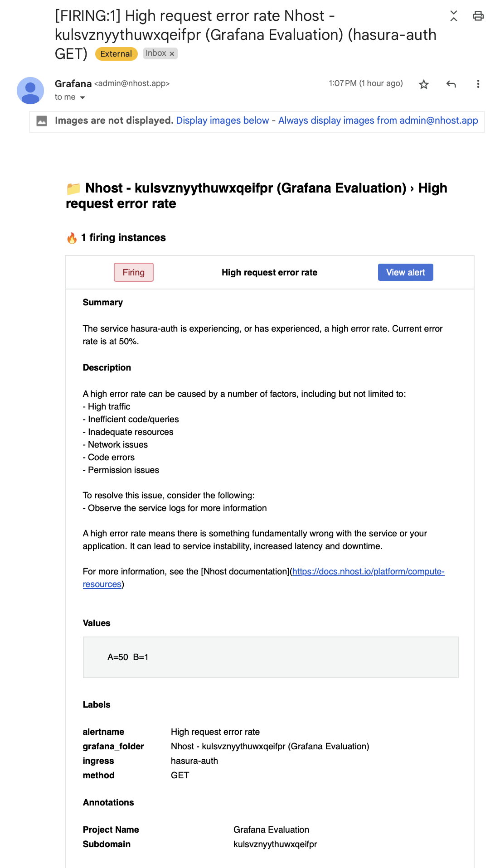Click the fire emoji beside firing instances
The image size is (495, 868).
point(72,238)
